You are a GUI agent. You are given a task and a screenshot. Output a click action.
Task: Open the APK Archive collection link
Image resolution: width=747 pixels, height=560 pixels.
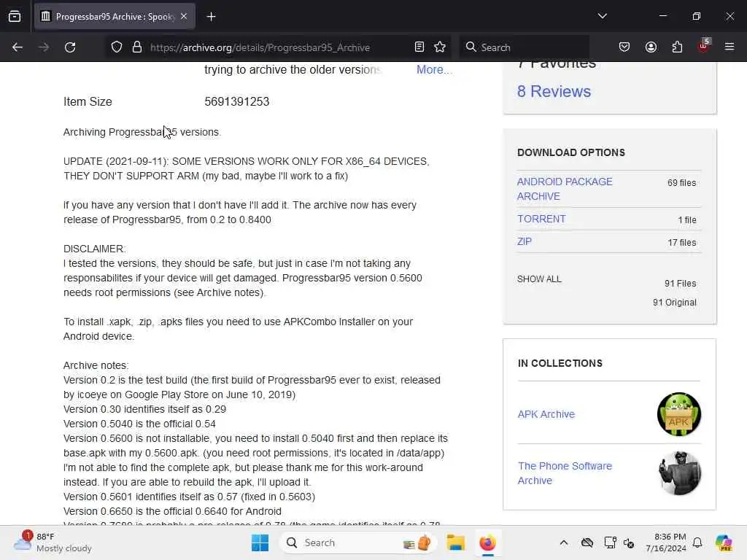[x=546, y=414]
